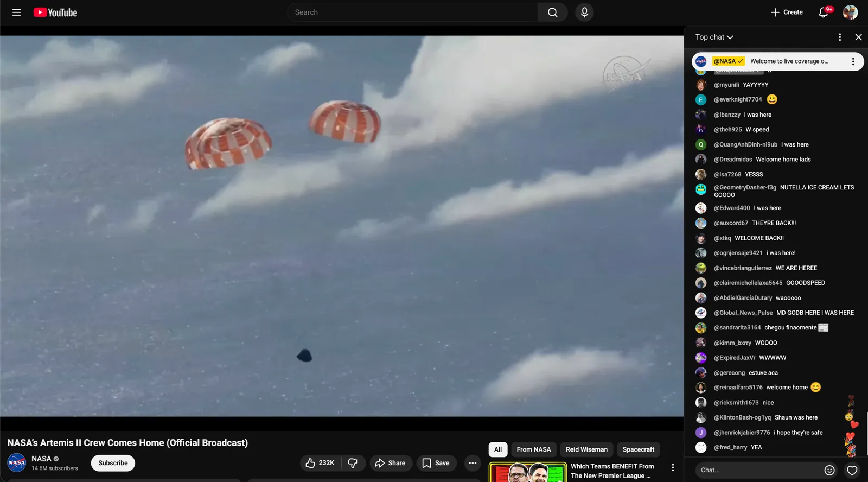Save the video to a playlist
This screenshot has height=482, width=868.
[436, 463]
